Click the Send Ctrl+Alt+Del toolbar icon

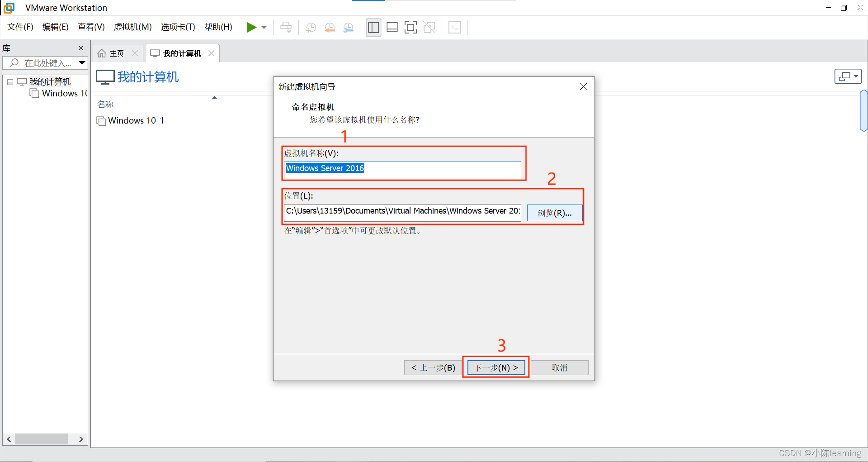[x=286, y=27]
